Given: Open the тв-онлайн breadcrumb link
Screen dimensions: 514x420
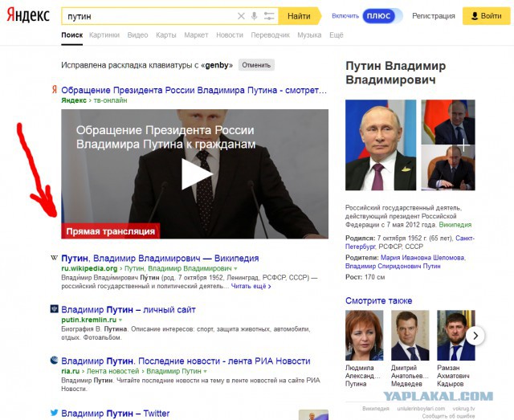Looking at the screenshot, I should coord(110,100).
